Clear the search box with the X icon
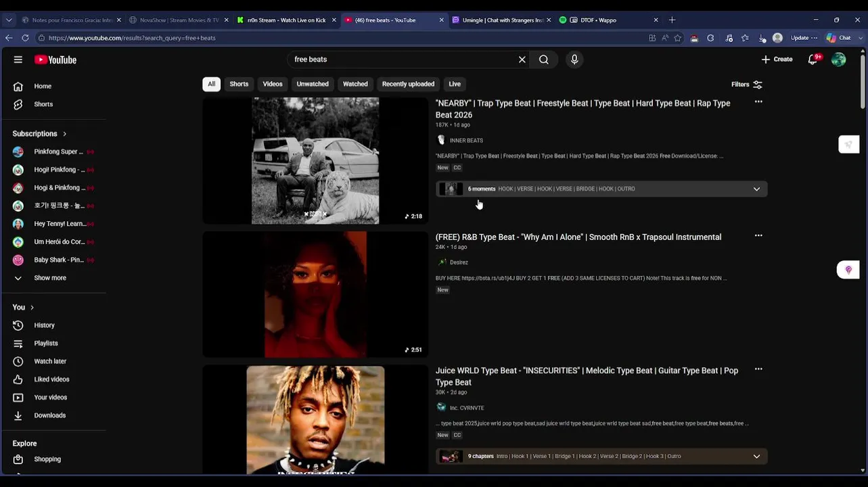The height and width of the screenshot is (487, 868). [522, 60]
